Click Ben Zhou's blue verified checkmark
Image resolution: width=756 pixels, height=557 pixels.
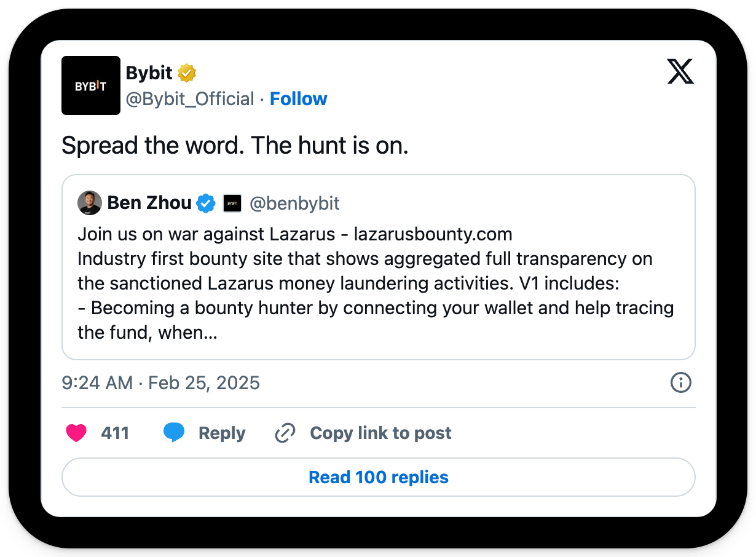coord(206,203)
